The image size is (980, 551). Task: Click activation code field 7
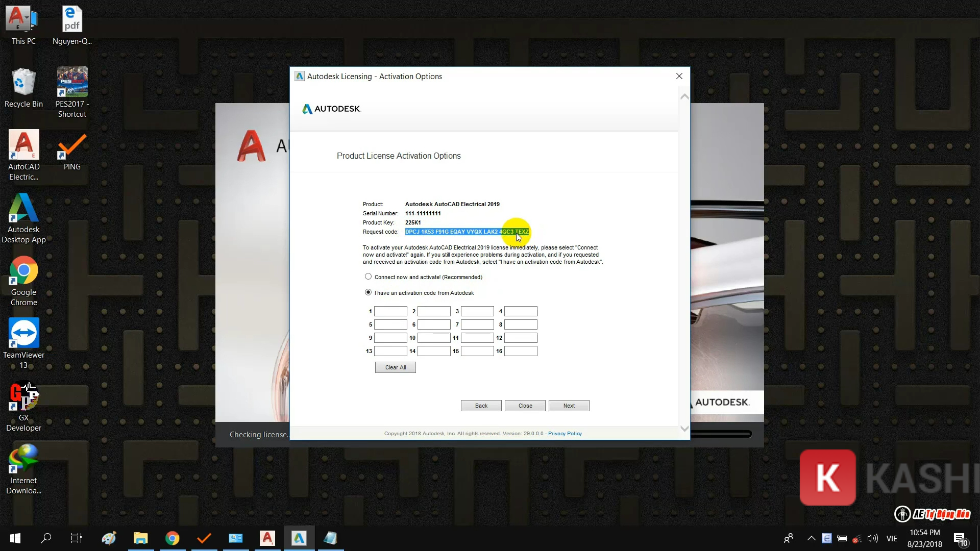(477, 324)
